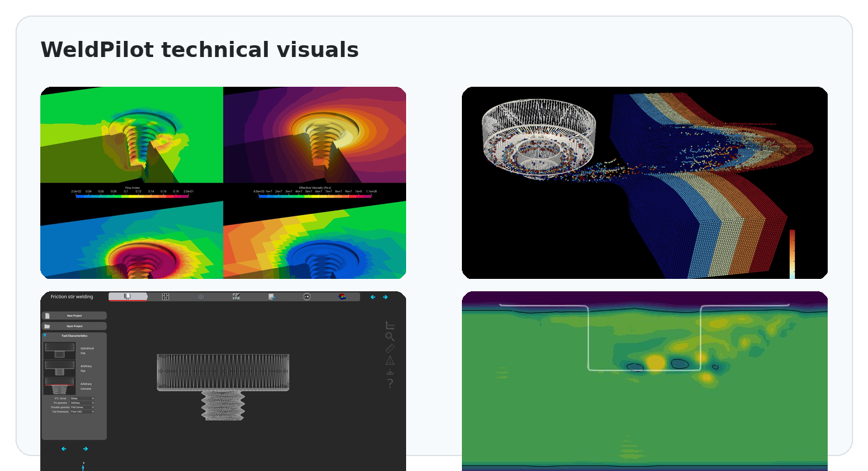The image size is (868, 471).
Task: Open the particle flow simulation thumbnail
Action: 645,183
